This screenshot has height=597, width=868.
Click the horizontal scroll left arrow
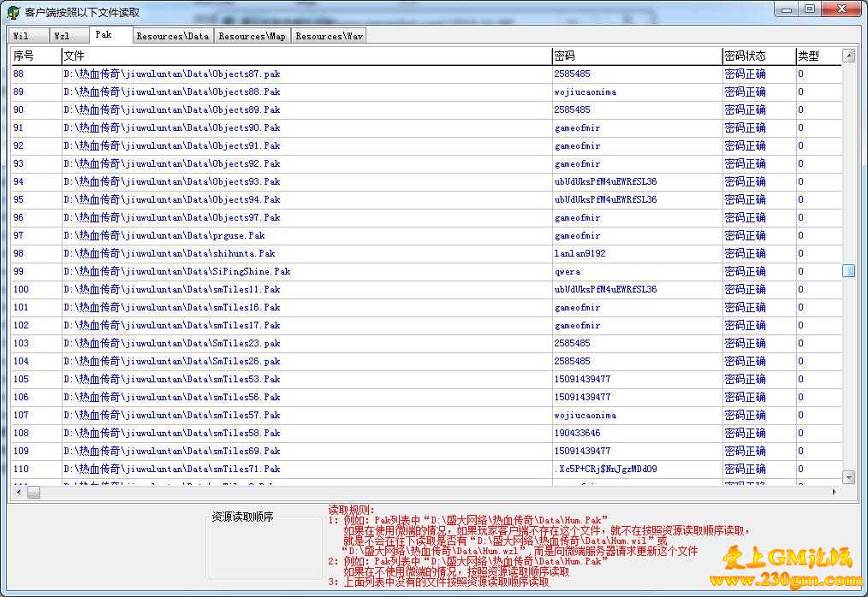click(x=19, y=492)
